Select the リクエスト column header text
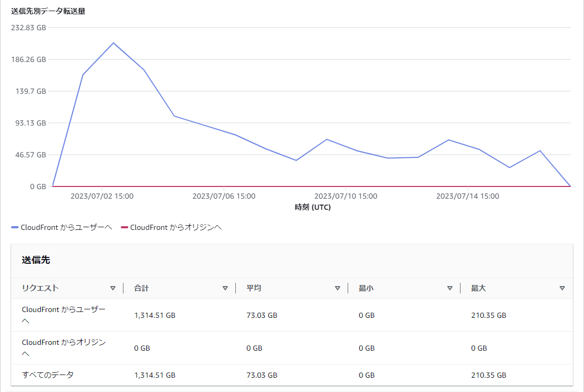Screen dimensions: 584x392 tap(40, 288)
